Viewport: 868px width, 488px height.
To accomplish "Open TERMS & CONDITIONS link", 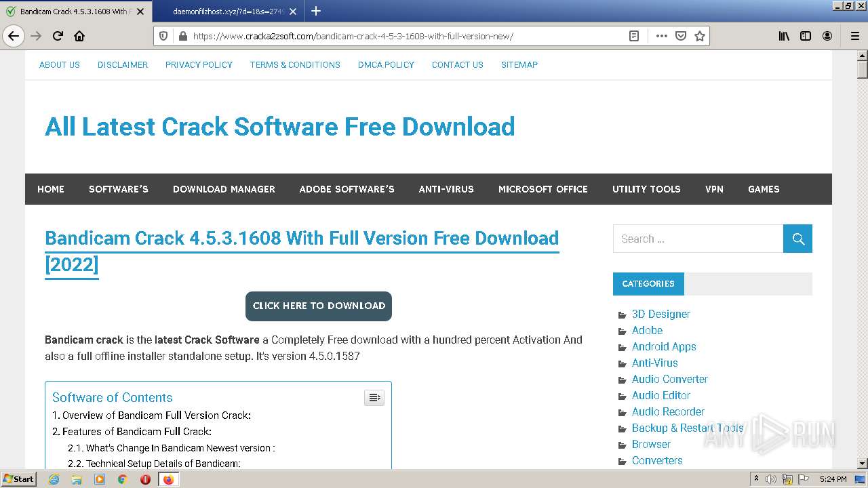I will tap(295, 64).
